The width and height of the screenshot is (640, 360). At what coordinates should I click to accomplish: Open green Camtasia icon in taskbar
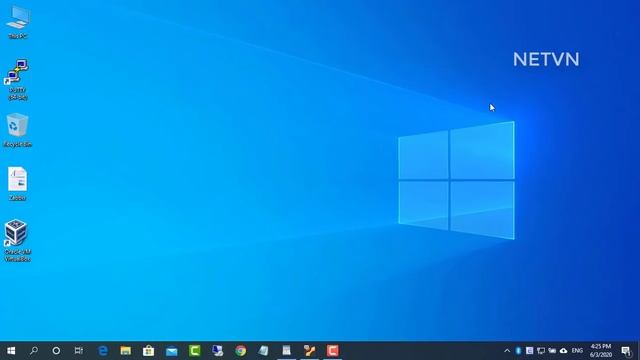pyautogui.click(x=195, y=351)
